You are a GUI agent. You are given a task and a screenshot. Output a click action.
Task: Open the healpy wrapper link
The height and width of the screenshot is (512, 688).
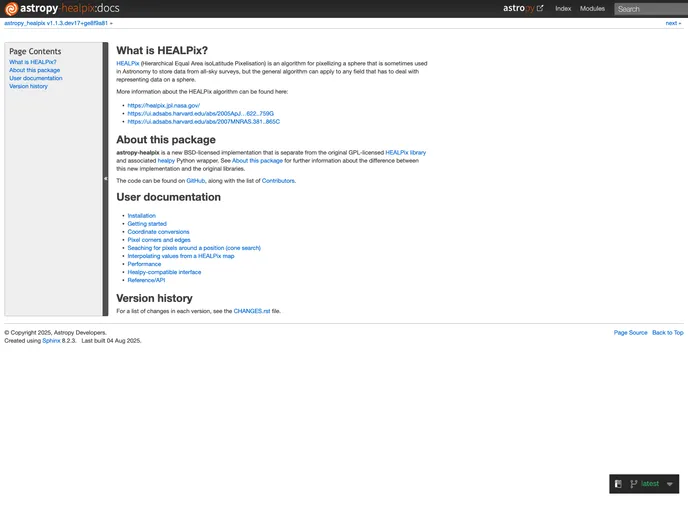tap(166, 161)
